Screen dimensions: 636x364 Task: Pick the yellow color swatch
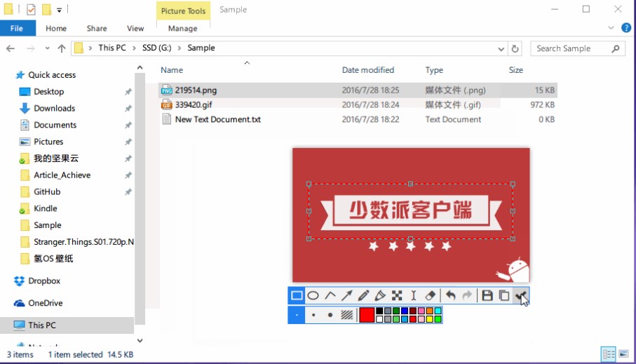pyautogui.click(x=430, y=319)
